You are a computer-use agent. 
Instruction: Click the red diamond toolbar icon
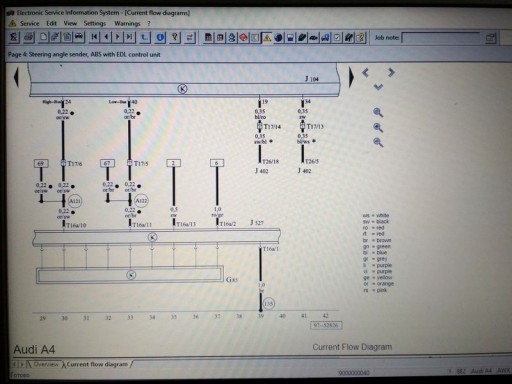244,38
